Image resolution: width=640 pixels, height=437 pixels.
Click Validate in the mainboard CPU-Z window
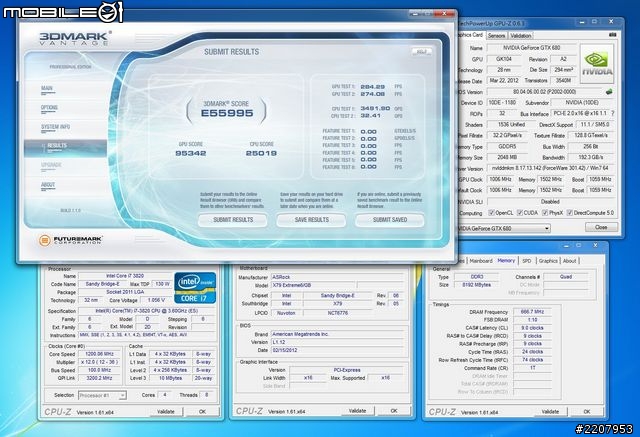(358, 411)
